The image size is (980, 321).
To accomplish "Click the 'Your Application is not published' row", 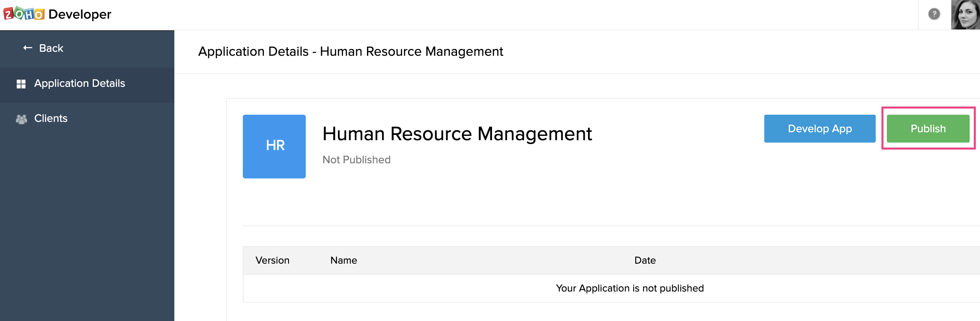I will pyautogui.click(x=630, y=288).
